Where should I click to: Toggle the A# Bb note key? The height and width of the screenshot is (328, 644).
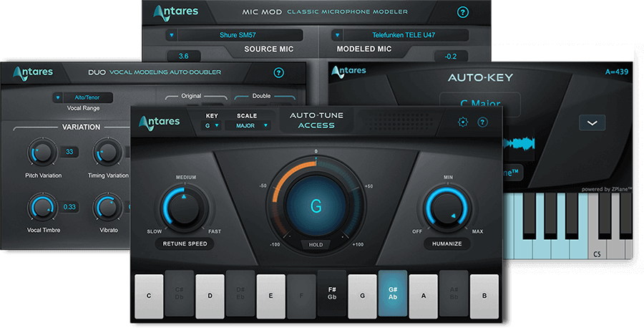coord(454,293)
